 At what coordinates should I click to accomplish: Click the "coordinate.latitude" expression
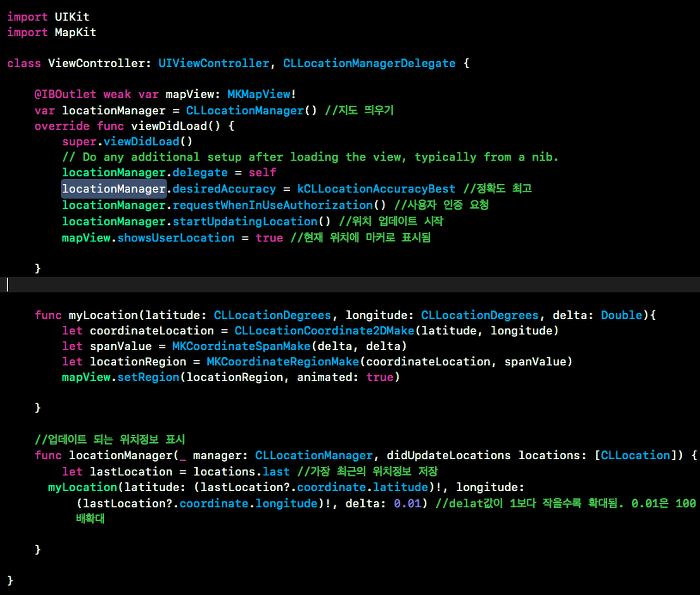click(x=362, y=487)
